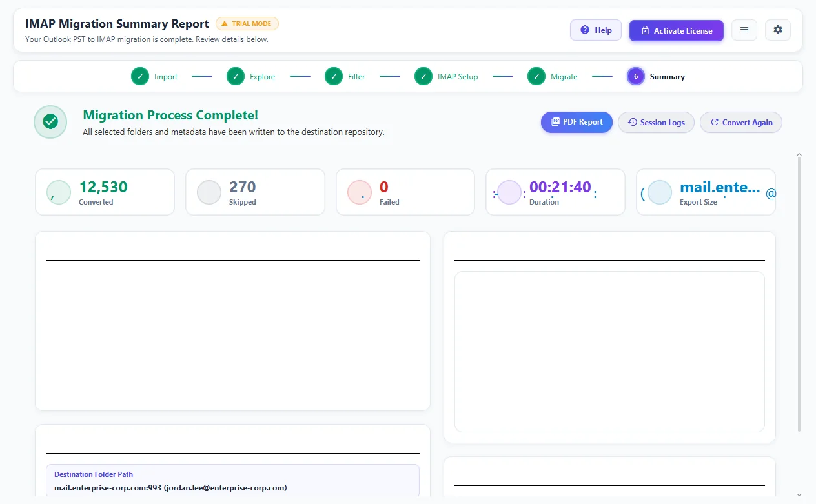Click the Duration card's round icon

(x=509, y=192)
